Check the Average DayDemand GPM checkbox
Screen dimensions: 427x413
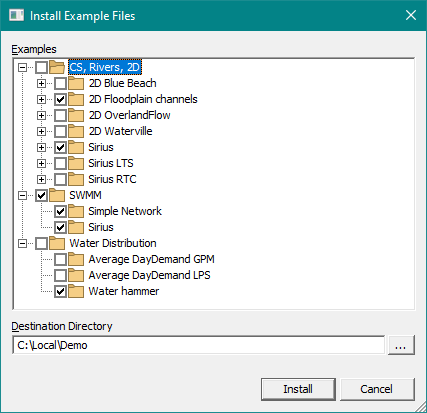point(60,259)
